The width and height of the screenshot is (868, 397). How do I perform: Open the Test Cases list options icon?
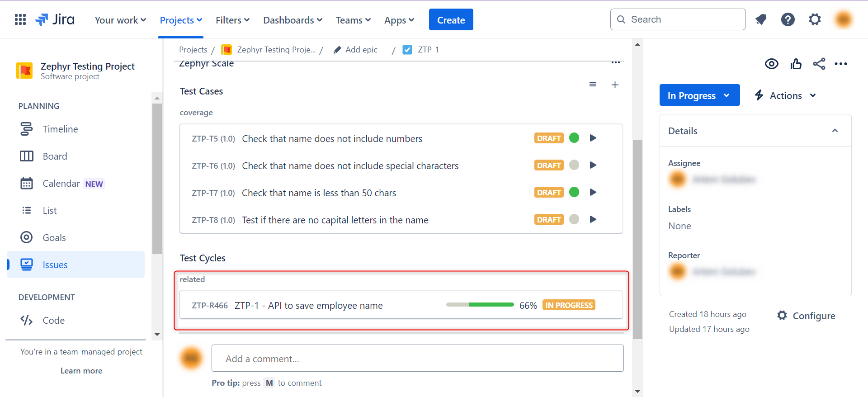click(593, 85)
